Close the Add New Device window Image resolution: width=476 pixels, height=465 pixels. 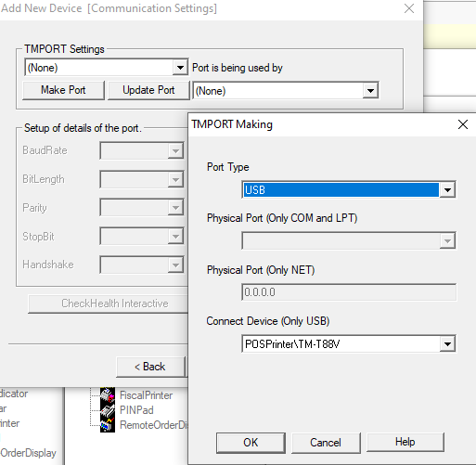tap(409, 8)
